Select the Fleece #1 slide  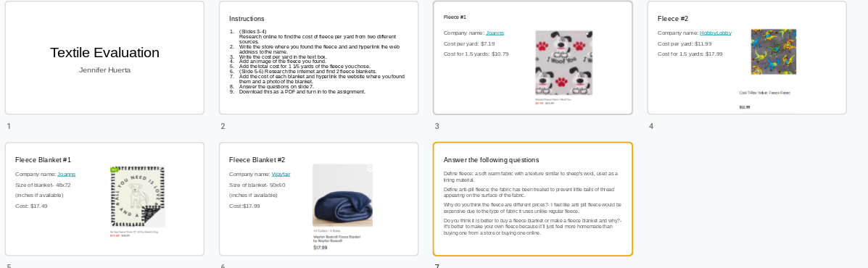coord(532,57)
